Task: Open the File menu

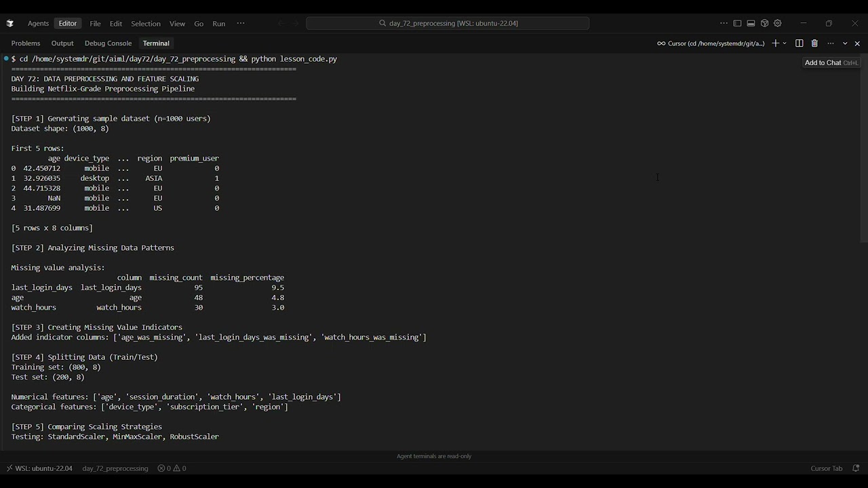Action: tap(95, 24)
